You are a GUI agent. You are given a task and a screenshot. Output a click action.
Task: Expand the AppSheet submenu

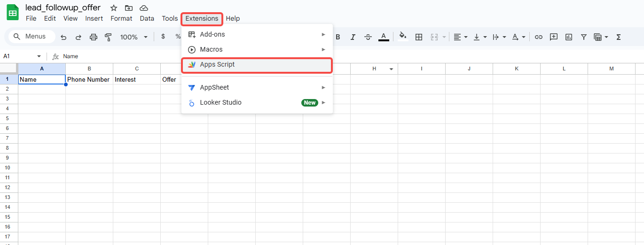coord(257,87)
